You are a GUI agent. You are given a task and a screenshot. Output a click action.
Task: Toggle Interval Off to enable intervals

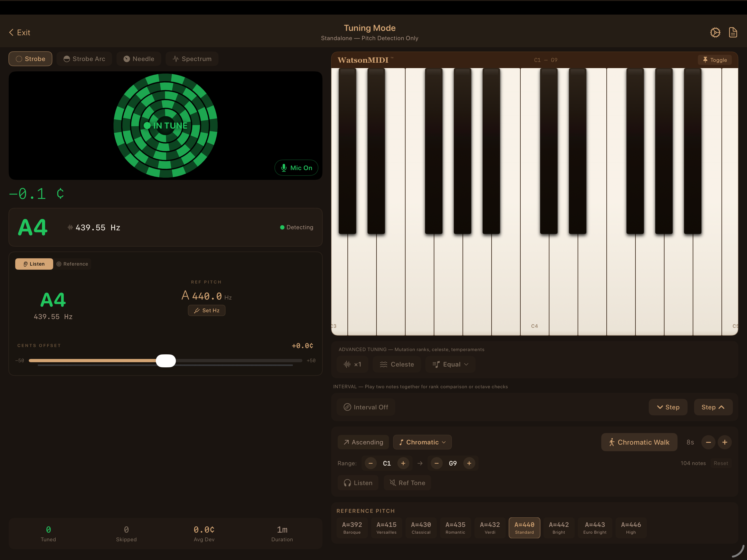[366, 407]
